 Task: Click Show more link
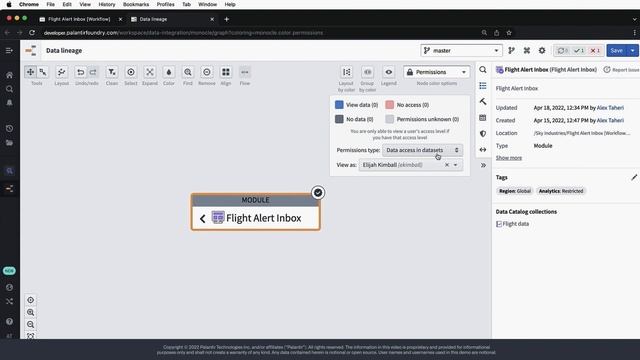509,158
